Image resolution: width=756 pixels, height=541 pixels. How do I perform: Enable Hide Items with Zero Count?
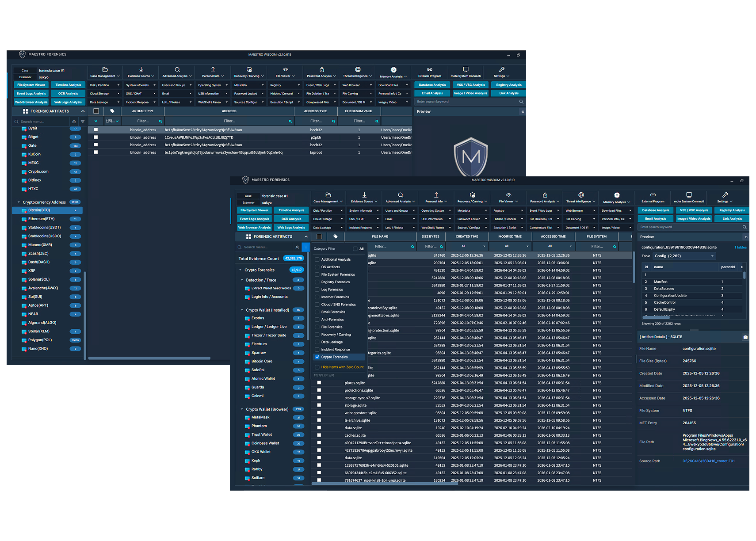[317, 367]
